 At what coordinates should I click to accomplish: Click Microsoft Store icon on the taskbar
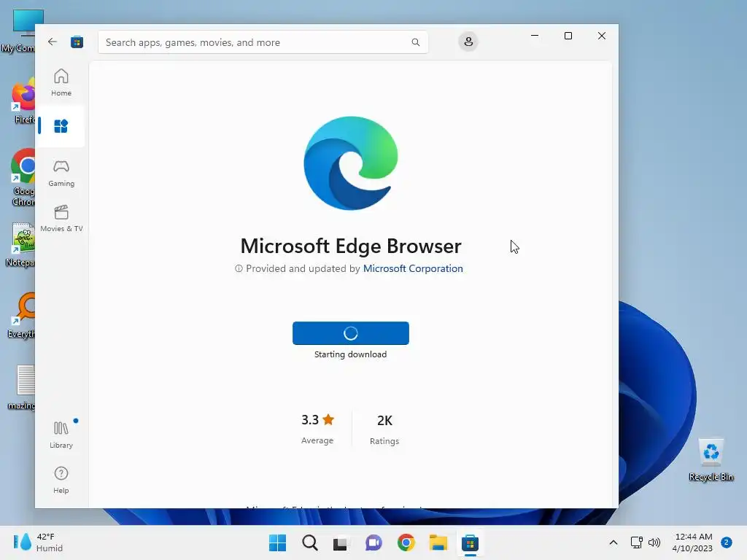(x=470, y=542)
